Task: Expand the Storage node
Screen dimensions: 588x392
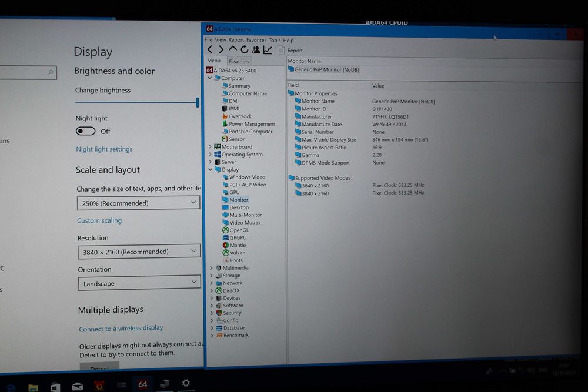Action: point(211,276)
